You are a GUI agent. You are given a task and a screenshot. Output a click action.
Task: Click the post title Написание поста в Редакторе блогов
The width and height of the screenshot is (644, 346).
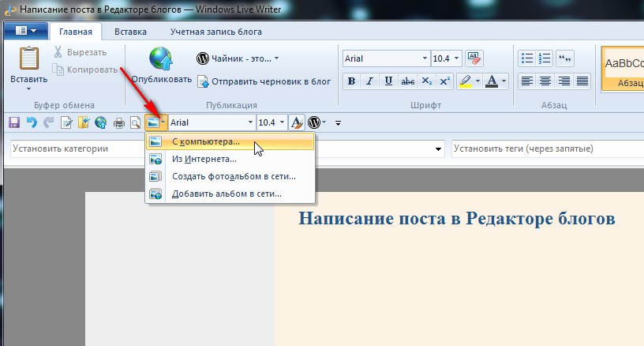(457, 218)
